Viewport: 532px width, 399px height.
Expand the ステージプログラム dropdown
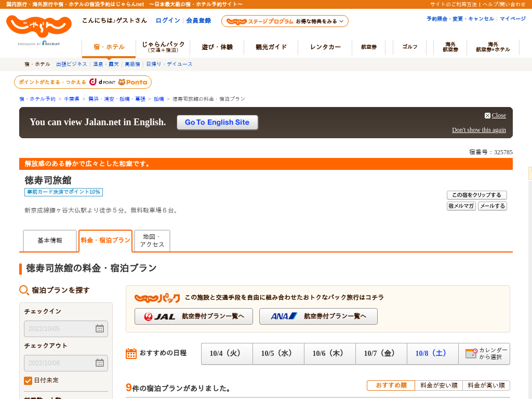[x=285, y=21]
